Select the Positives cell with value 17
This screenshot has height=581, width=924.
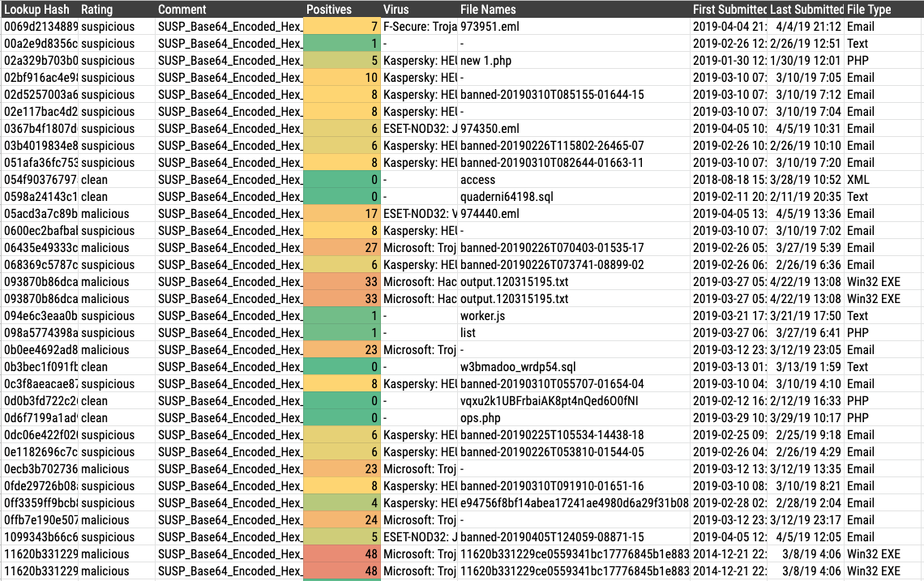[x=341, y=214]
